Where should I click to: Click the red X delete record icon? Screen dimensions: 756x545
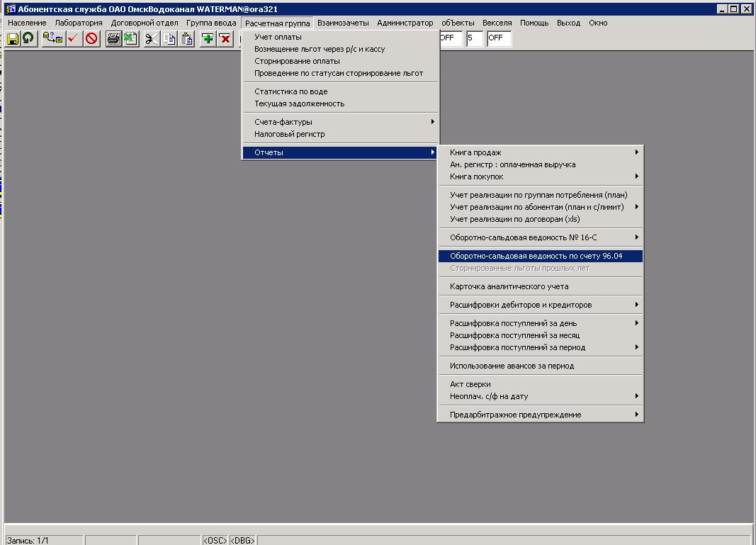(225, 38)
